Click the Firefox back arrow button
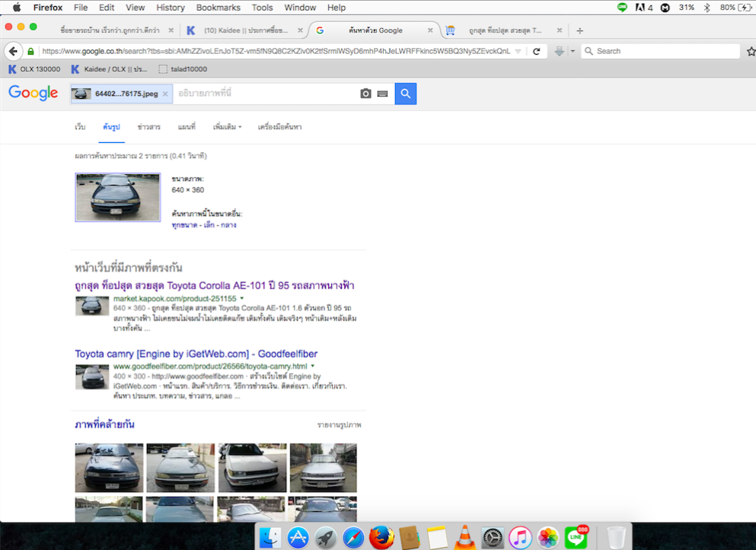Viewport: 756px width, 550px height. point(13,51)
